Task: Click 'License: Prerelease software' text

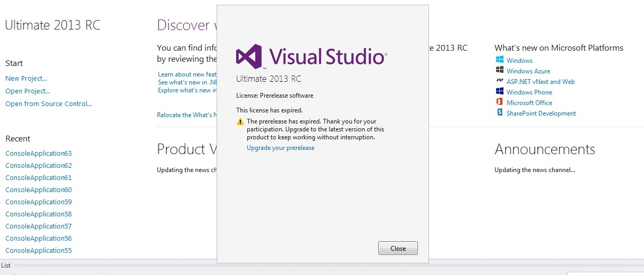Action: pyautogui.click(x=275, y=96)
